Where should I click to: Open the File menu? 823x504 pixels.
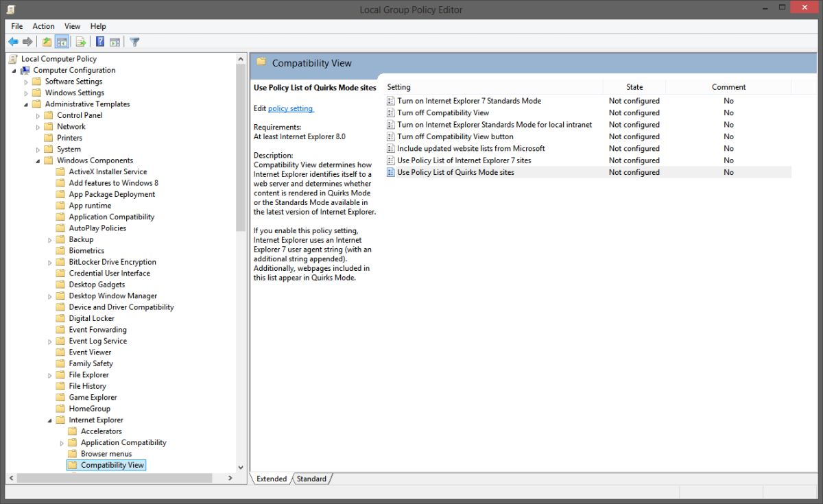point(17,26)
